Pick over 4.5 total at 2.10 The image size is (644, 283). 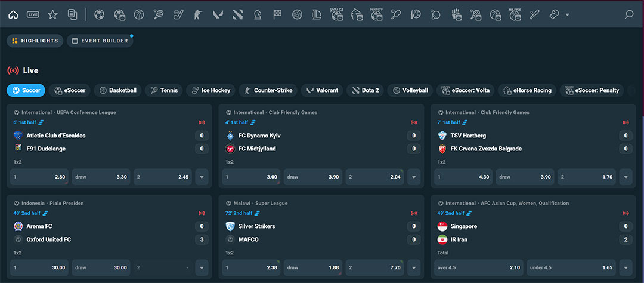(479, 267)
